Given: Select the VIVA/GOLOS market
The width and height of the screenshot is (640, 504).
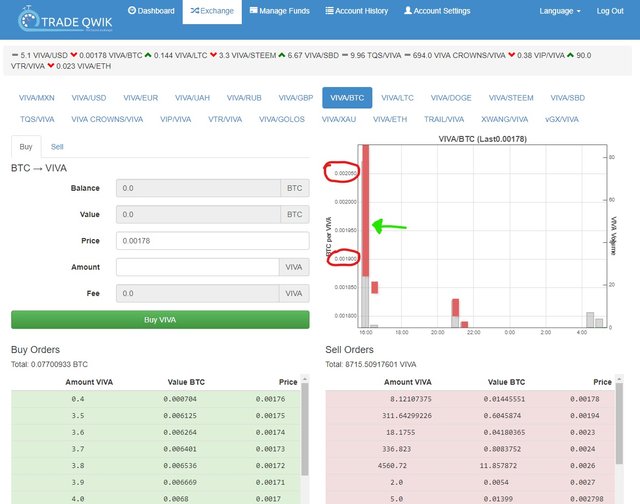Looking at the screenshot, I should coord(282,119).
